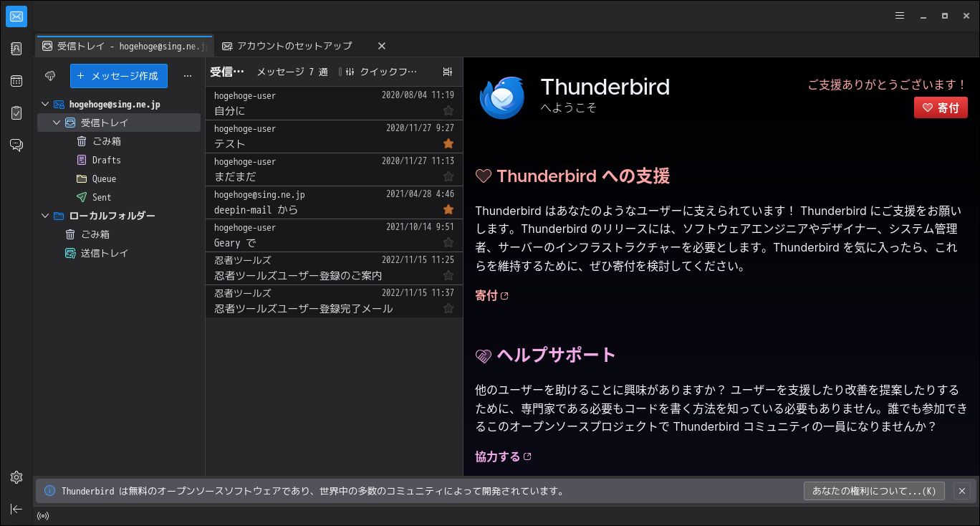Open the Thunderbird application menu (hamburger)
Image resolution: width=980 pixels, height=526 pixels.
[x=900, y=16]
